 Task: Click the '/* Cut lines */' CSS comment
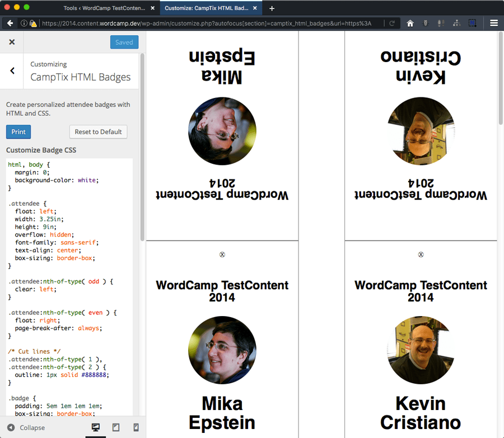click(x=34, y=351)
